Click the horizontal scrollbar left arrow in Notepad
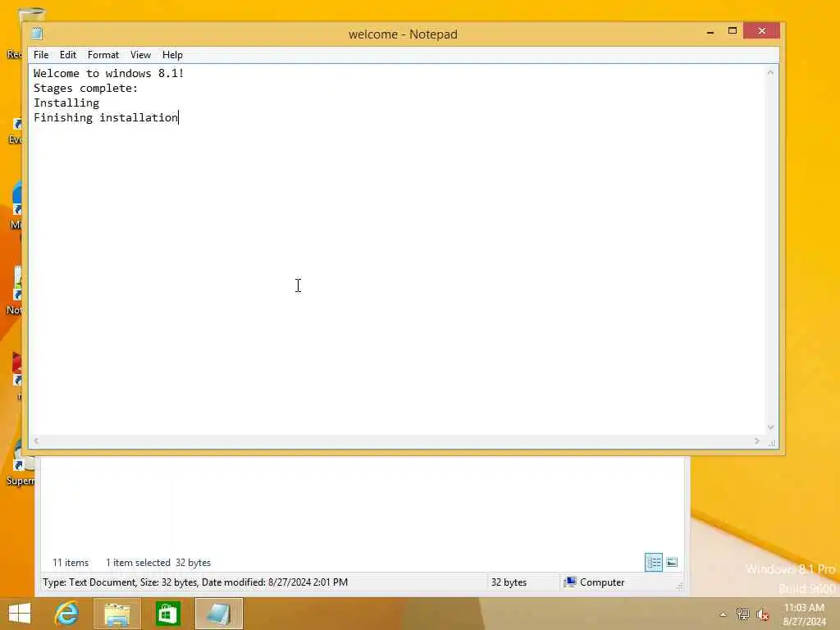 tap(36, 441)
